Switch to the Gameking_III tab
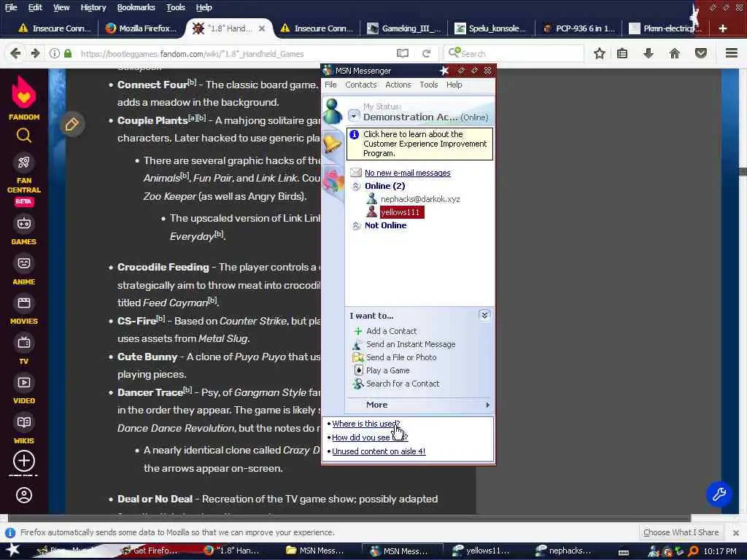 coord(404,28)
